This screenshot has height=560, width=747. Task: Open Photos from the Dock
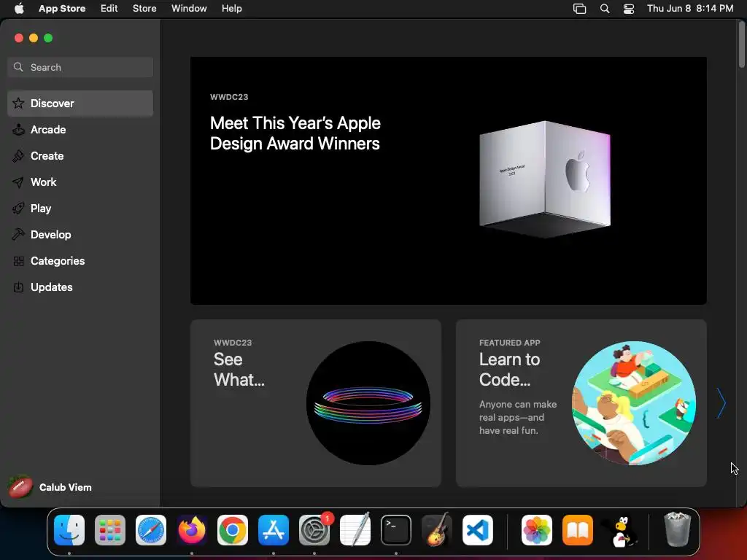click(537, 530)
